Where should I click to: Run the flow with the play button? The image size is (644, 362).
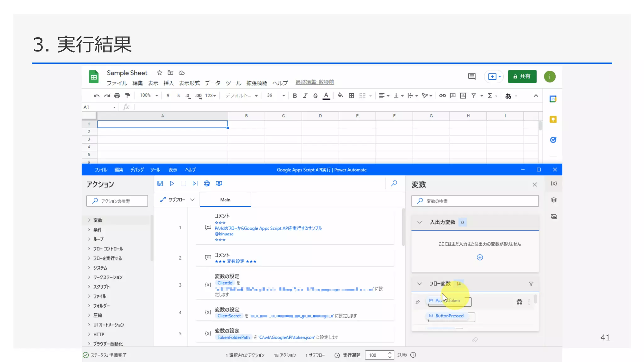(172, 184)
